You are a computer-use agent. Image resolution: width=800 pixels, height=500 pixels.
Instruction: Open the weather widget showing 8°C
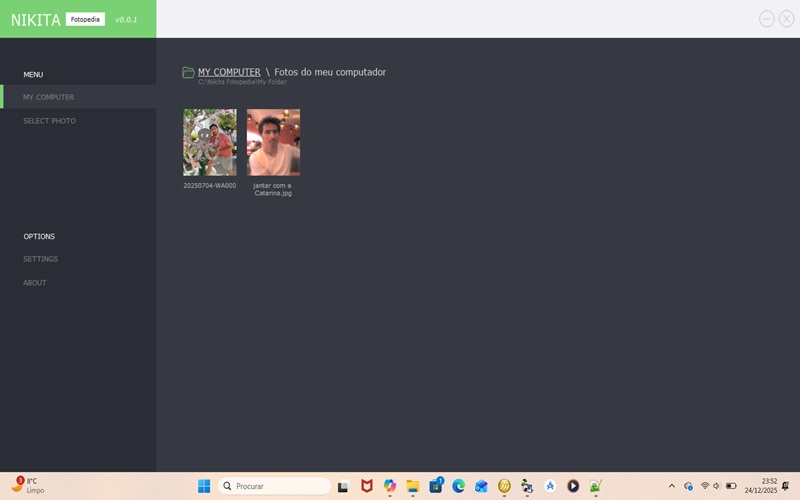(x=28, y=486)
